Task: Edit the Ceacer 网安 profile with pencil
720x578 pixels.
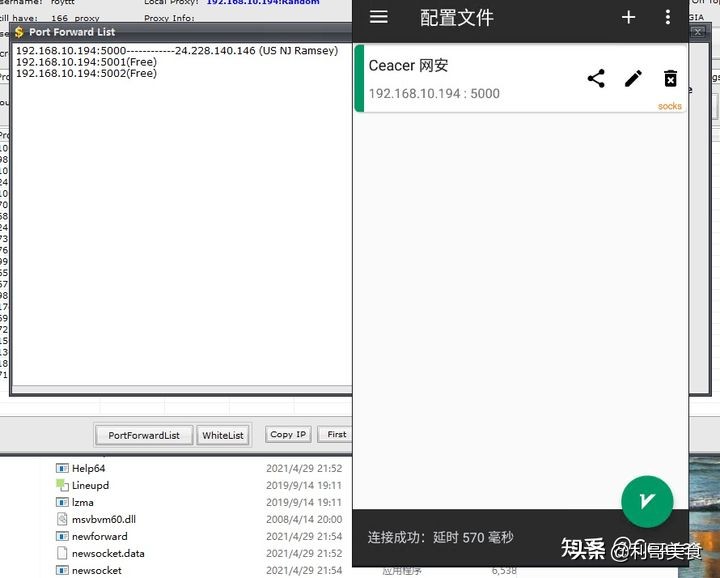Action: pos(633,79)
